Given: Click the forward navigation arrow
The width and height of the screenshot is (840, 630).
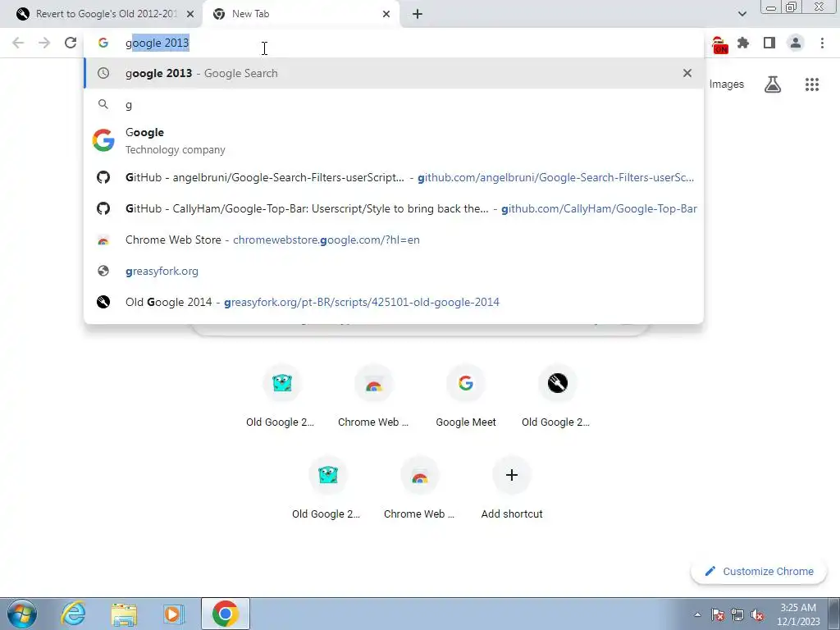Looking at the screenshot, I should (x=44, y=43).
